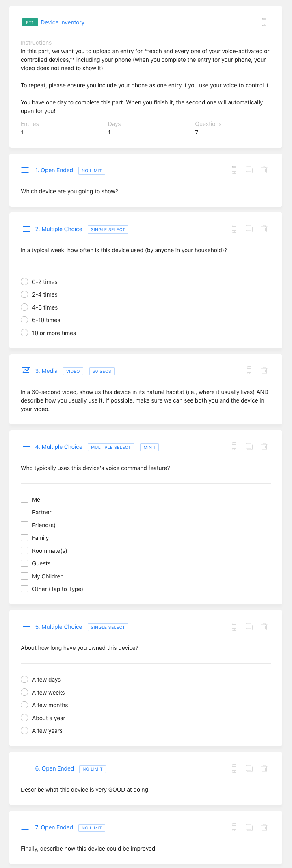Click the "MIN 1" tag on question 4
292x868 pixels.
(x=149, y=447)
